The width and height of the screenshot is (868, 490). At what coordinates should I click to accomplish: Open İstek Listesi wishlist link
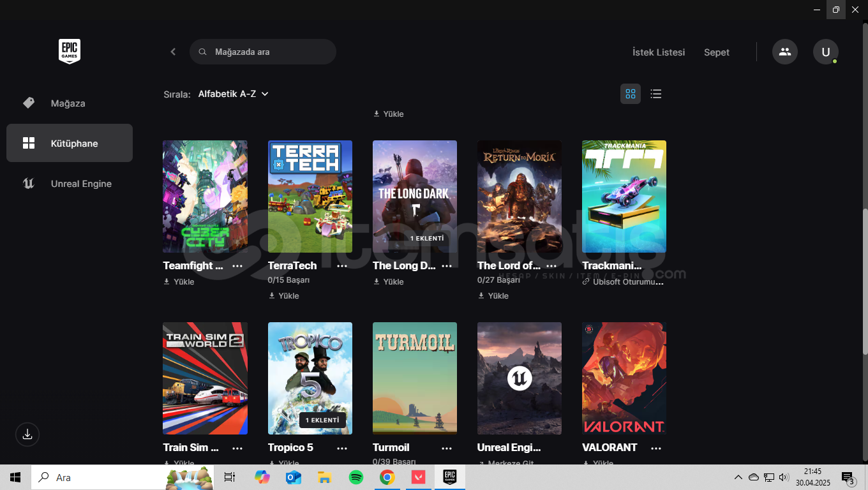pos(658,52)
